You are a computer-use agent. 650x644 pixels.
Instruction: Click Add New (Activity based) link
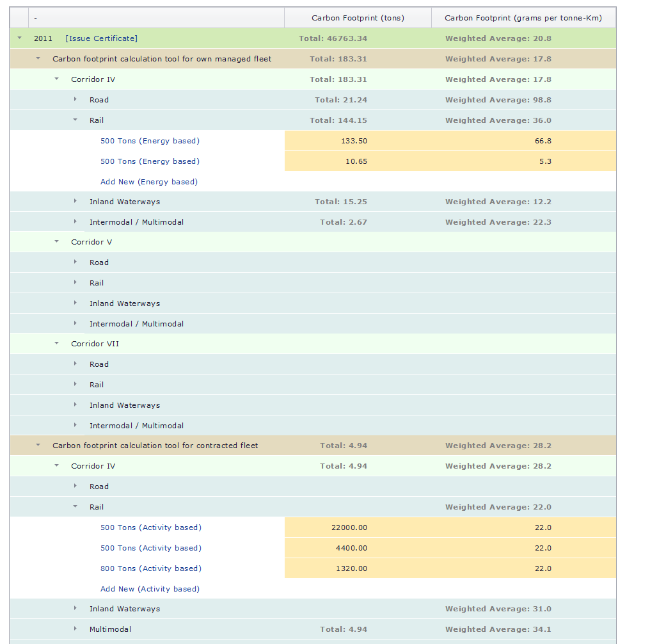tap(150, 589)
